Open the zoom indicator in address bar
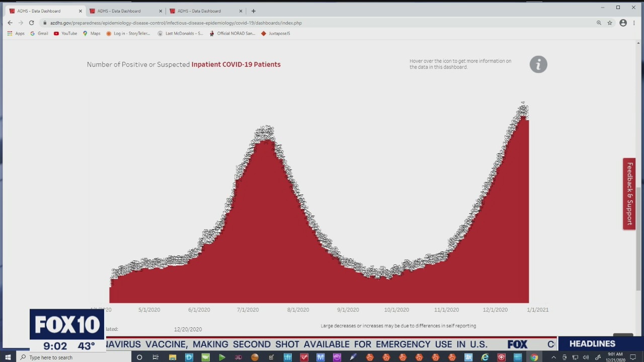The image size is (644, 362). click(599, 23)
